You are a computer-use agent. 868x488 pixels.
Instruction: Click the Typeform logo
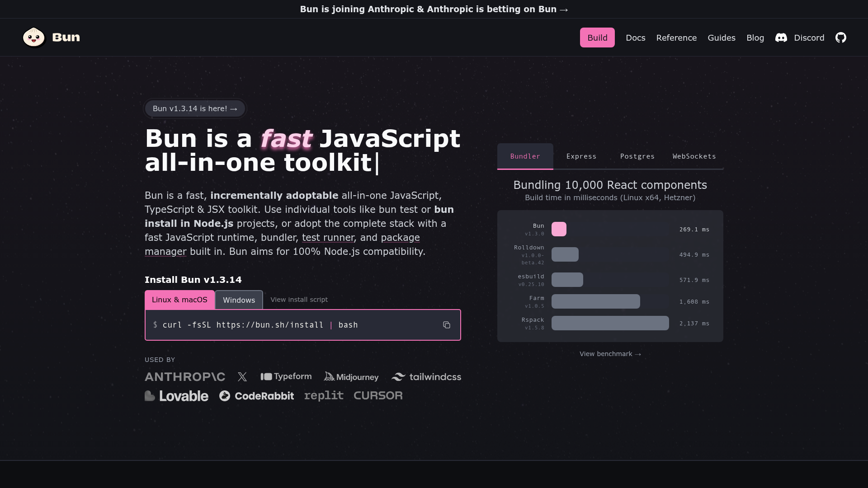point(286,376)
